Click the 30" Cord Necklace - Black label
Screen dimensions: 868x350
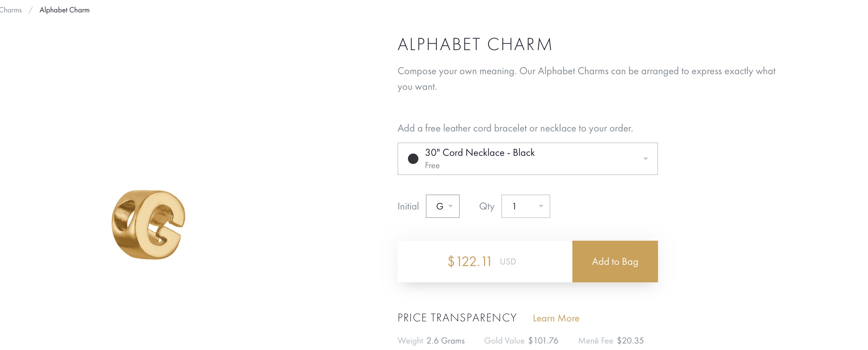[480, 153]
